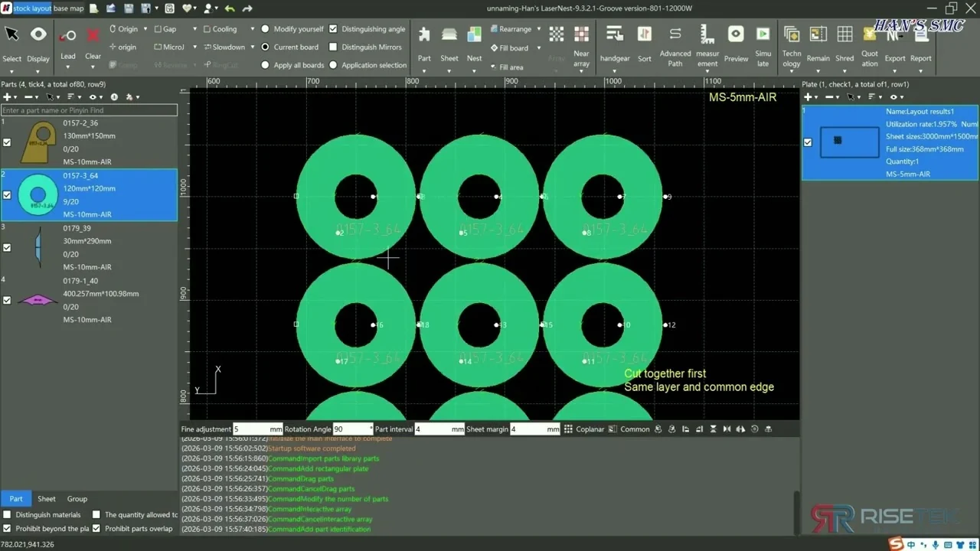The image size is (980, 551).
Task: Select Apply all boards radio option
Action: [x=266, y=65]
